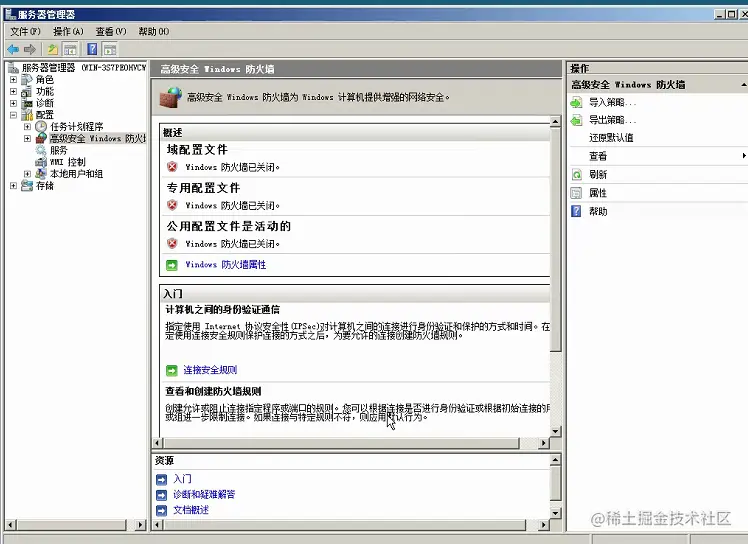Click the blue arrow icon beside 入门 resource
Screen dimensions: 748x544
click(x=162, y=479)
